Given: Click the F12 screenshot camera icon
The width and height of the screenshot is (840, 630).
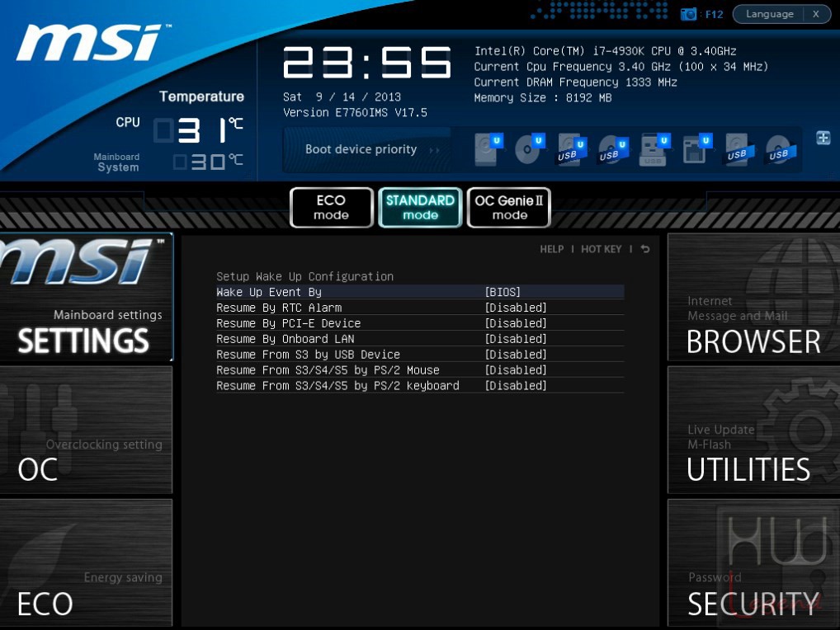Looking at the screenshot, I should tap(688, 14).
